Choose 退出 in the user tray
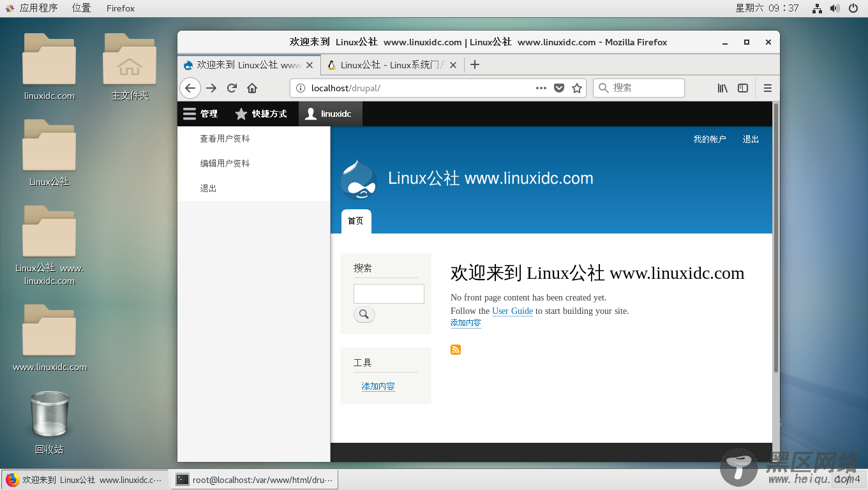Image resolution: width=868 pixels, height=490 pixels. point(208,188)
